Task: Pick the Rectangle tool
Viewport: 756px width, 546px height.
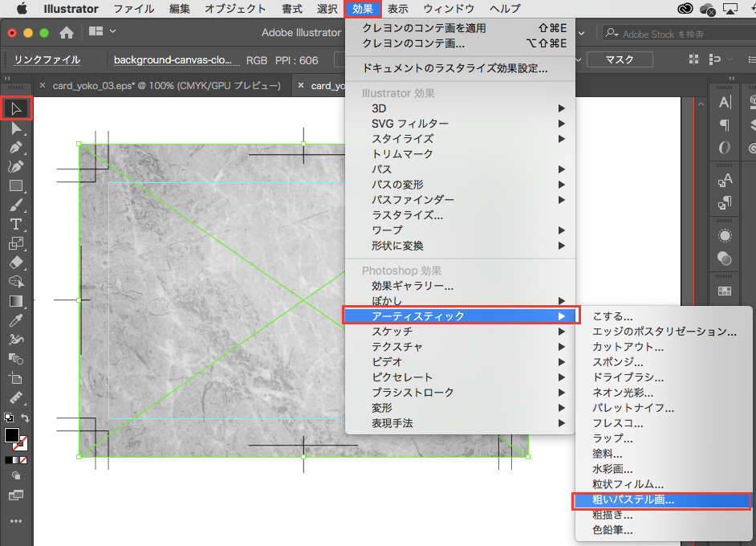Action: coord(16,185)
